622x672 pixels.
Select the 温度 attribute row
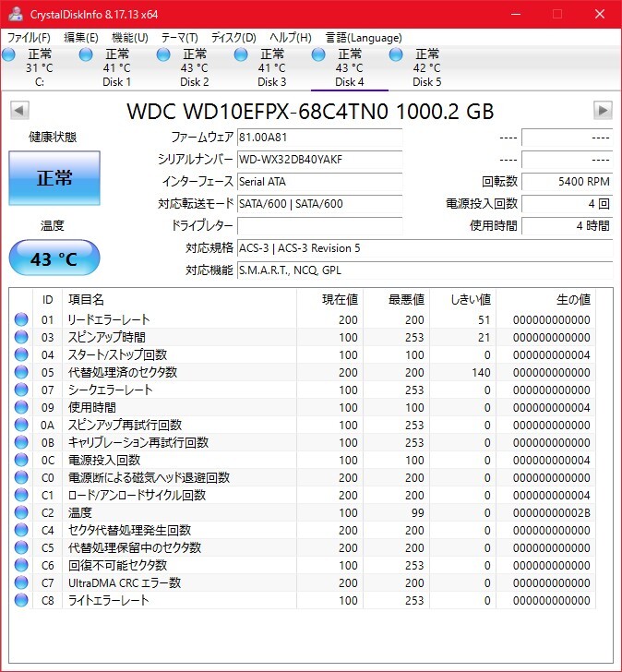(303, 512)
